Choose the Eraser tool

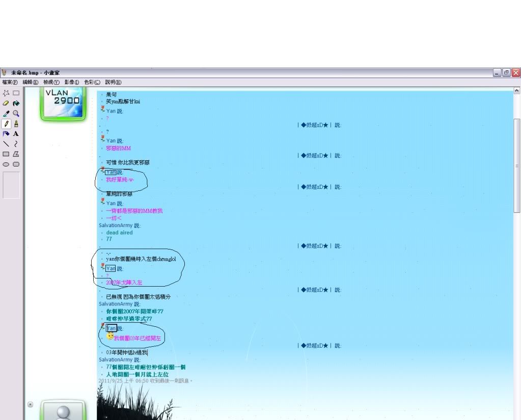click(x=6, y=103)
